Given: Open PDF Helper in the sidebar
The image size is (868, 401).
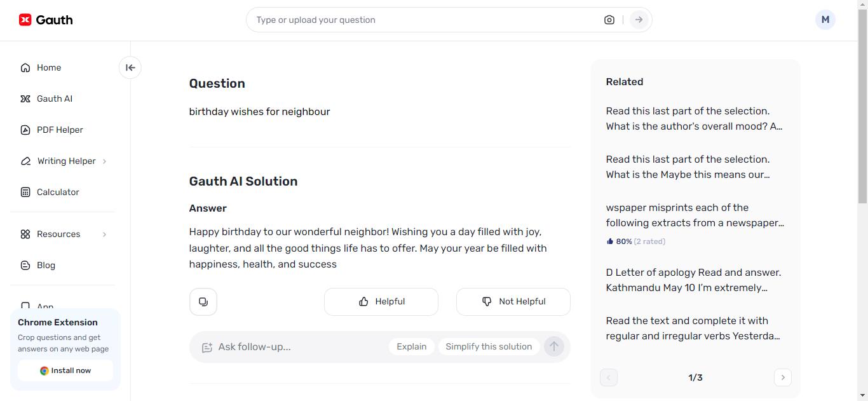Looking at the screenshot, I should coord(60,130).
